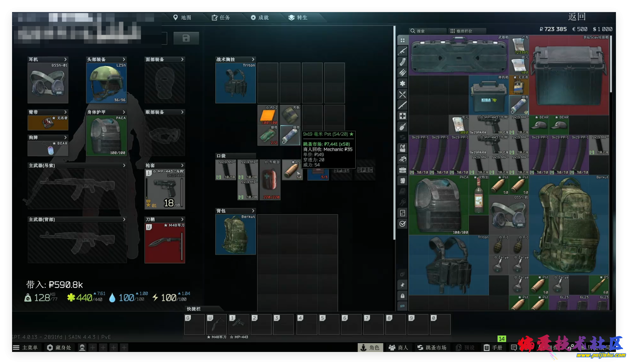Click the stash vertical scrollbar
628x364 pixels.
pyautogui.click(x=611, y=64)
